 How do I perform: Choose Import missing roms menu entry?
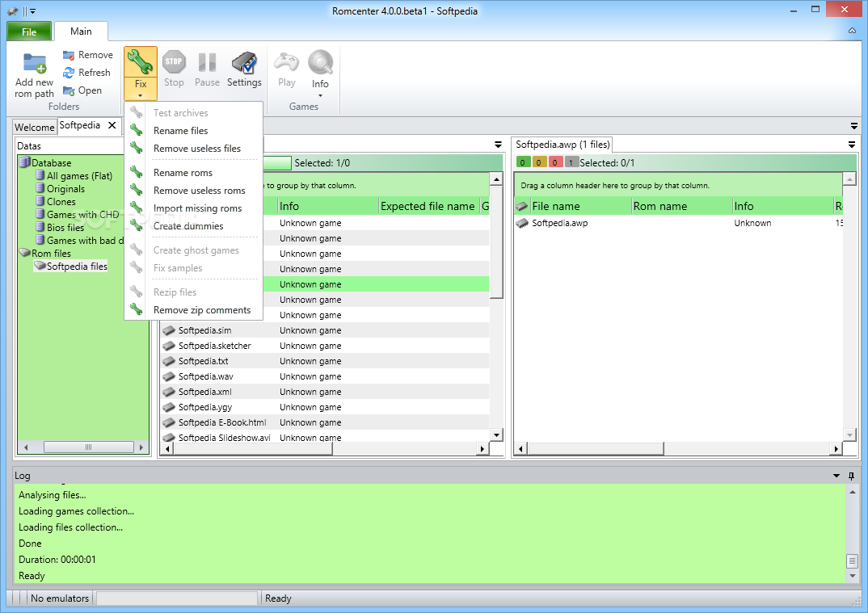point(194,208)
